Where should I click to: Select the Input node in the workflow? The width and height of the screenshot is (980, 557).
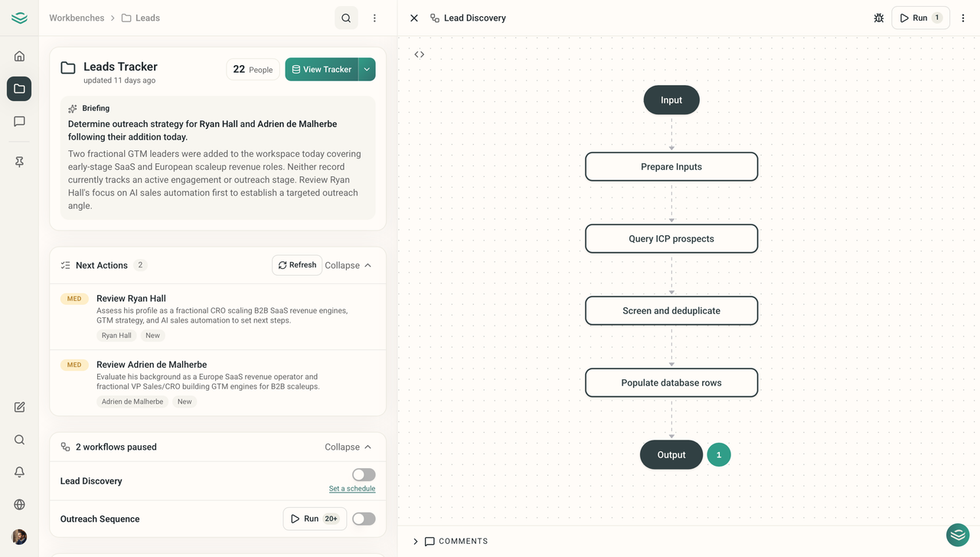pos(671,100)
